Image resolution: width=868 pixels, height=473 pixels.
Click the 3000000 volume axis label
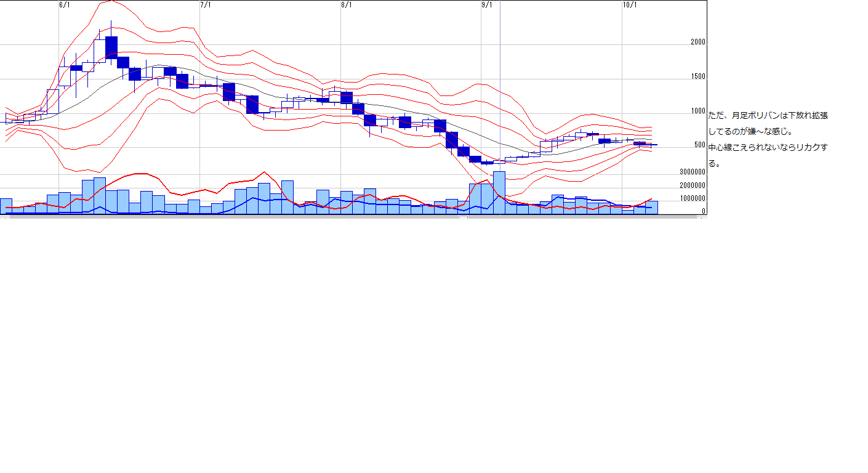click(x=693, y=172)
